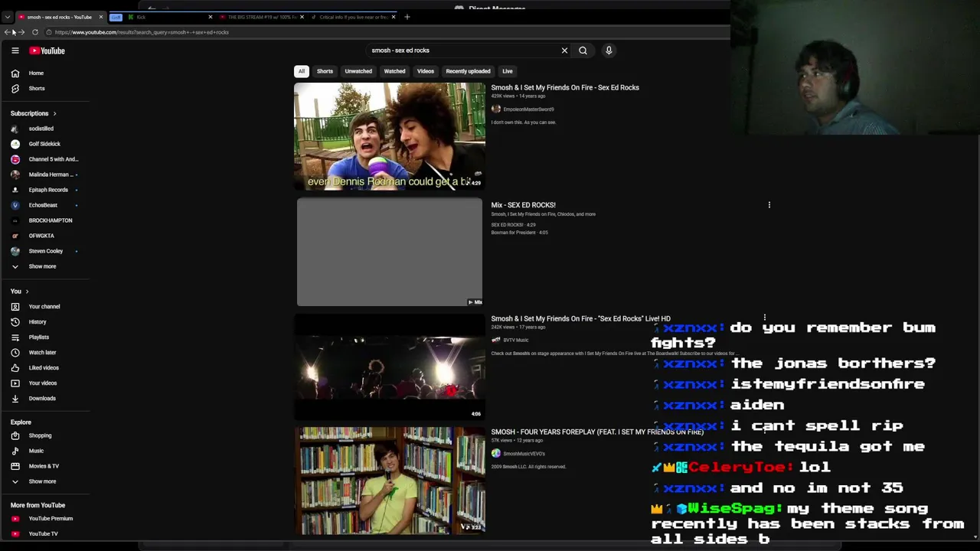This screenshot has width=980, height=551.
Task: Open SmoshMusicVEVO channel link
Action: 524,454
